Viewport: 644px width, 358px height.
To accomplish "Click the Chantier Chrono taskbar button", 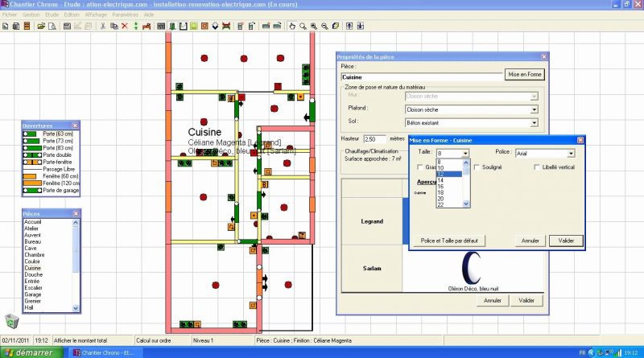I will (107, 352).
